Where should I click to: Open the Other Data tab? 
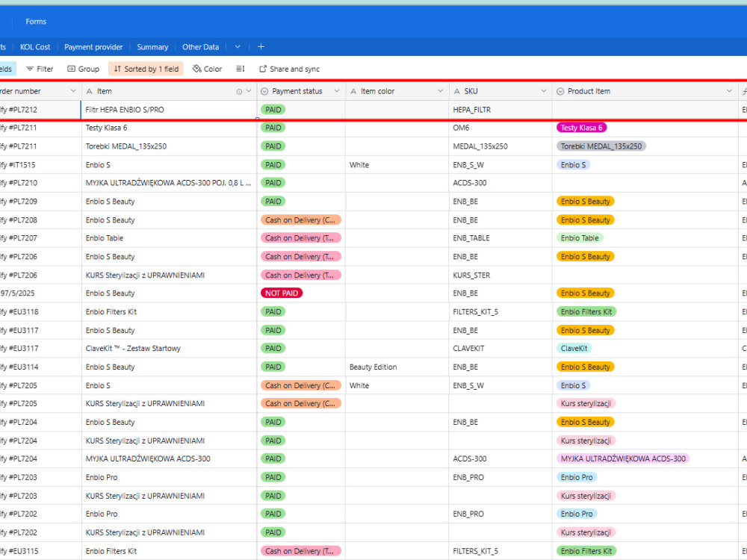200,47
